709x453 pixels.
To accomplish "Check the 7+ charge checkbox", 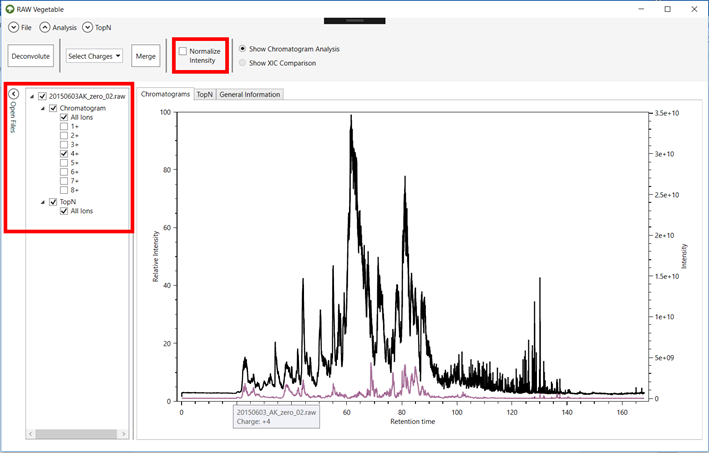I will click(x=64, y=181).
